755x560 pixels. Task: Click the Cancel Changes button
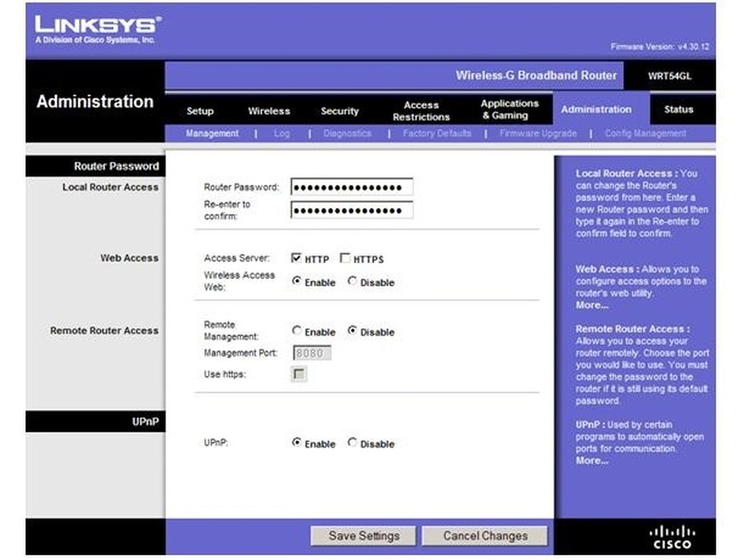(485, 536)
